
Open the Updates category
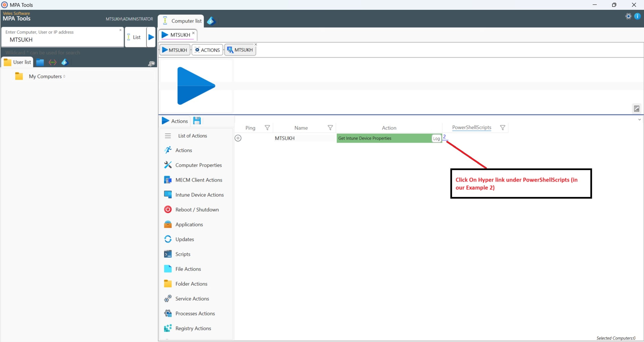tap(179, 239)
